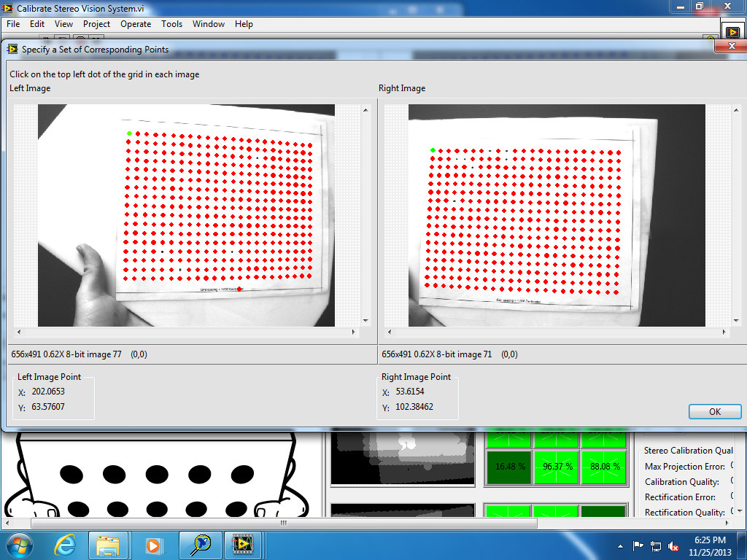Image resolution: width=747 pixels, height=560 pixels.
Task: Open the Tools menu
Action: tap(171, 24)
